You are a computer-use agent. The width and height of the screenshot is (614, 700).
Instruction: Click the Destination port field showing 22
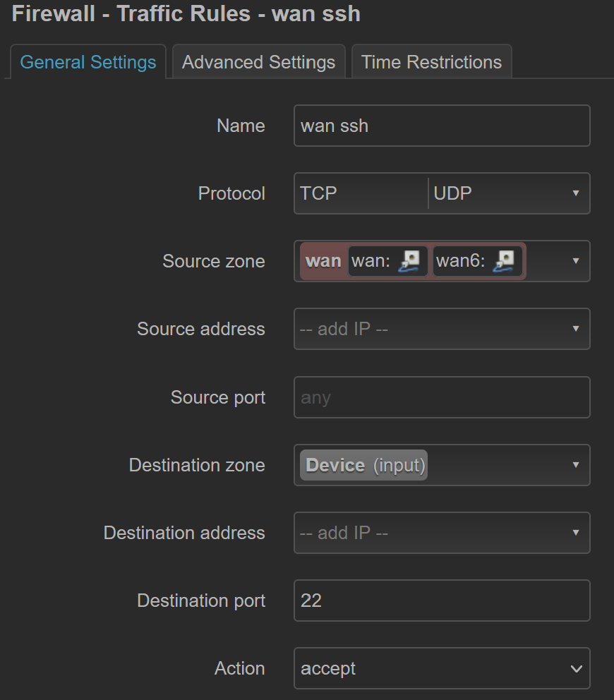point(442,601)
